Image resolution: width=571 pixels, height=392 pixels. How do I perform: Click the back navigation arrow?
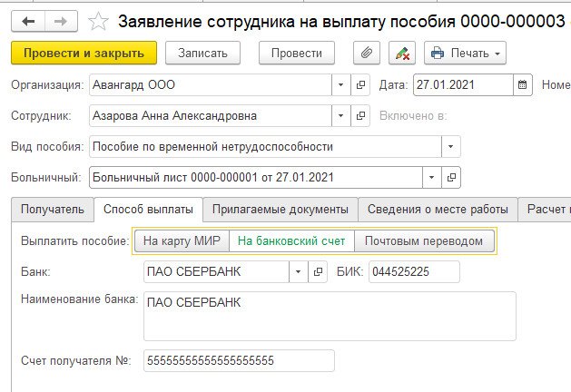28,21
